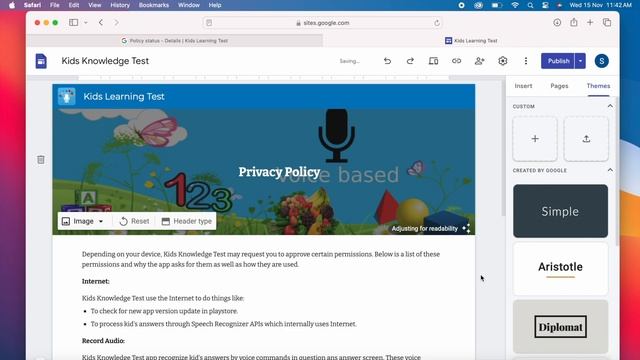
Task: Open the three-dot More menu
Action: (526, 61)
